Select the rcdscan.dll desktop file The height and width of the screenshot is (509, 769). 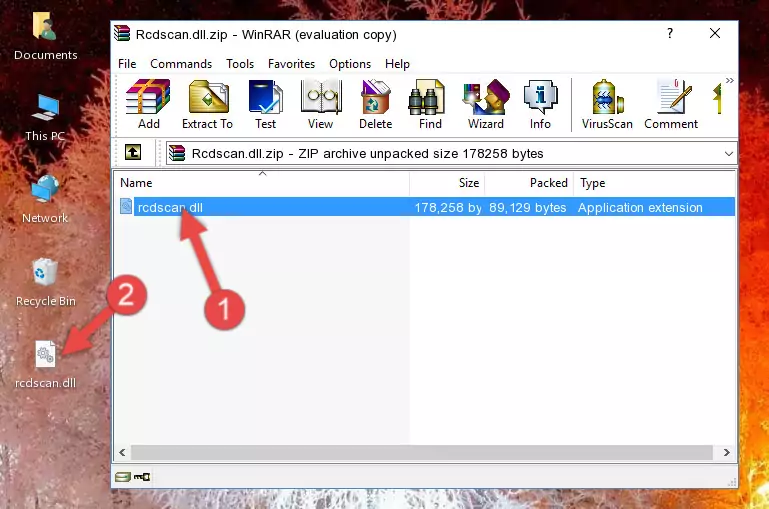[x=45, y=365]
